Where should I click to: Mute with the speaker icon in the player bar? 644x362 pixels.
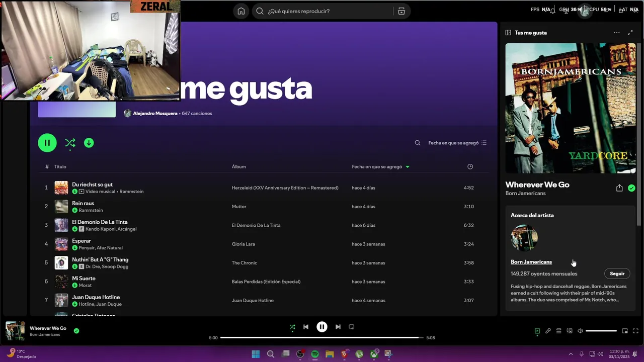580,331
